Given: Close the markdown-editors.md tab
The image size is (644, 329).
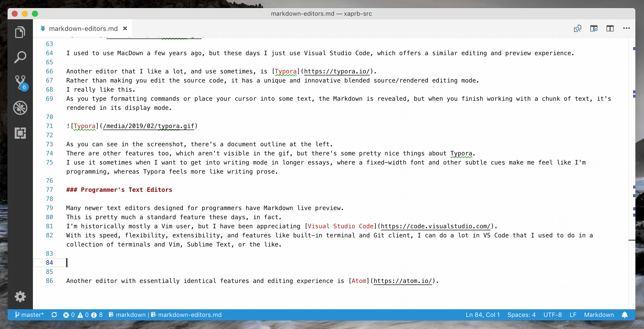Looking at the screenshot, I should (125, 28).
